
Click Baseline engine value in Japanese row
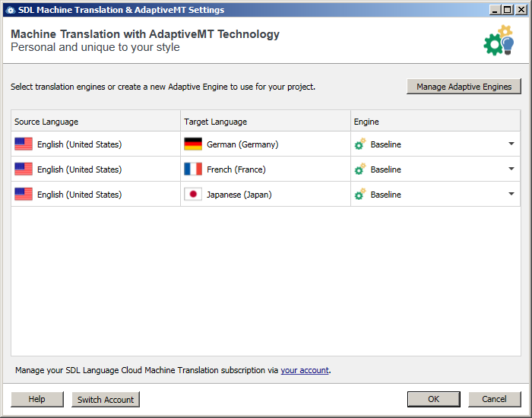386,195
